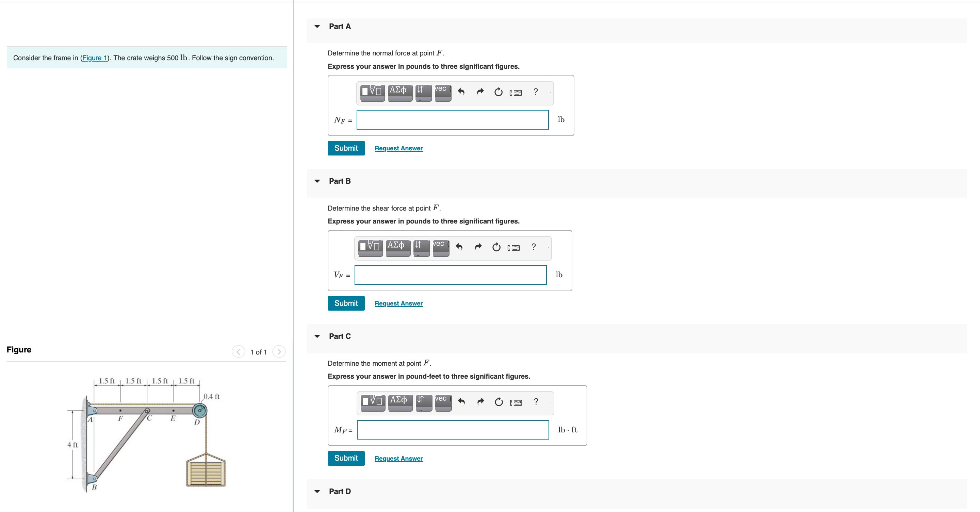Click undo arrow in Part A toolbar
This screenshot has height=512, width=980.
(x=461, y=92)
